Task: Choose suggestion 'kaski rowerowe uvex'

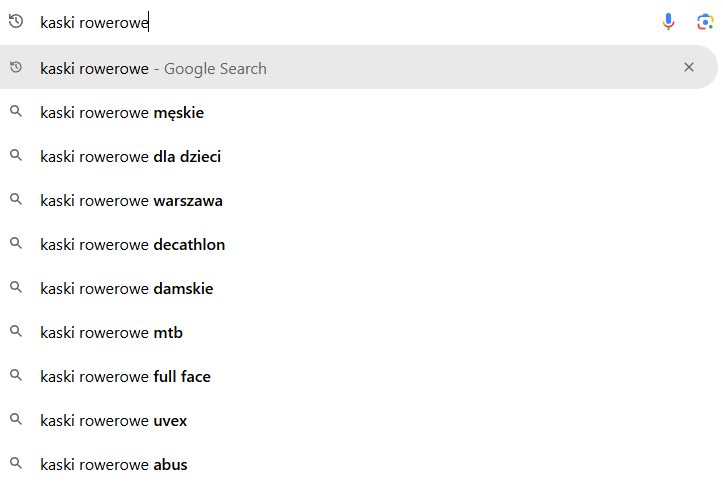Action: pos(359,421)
